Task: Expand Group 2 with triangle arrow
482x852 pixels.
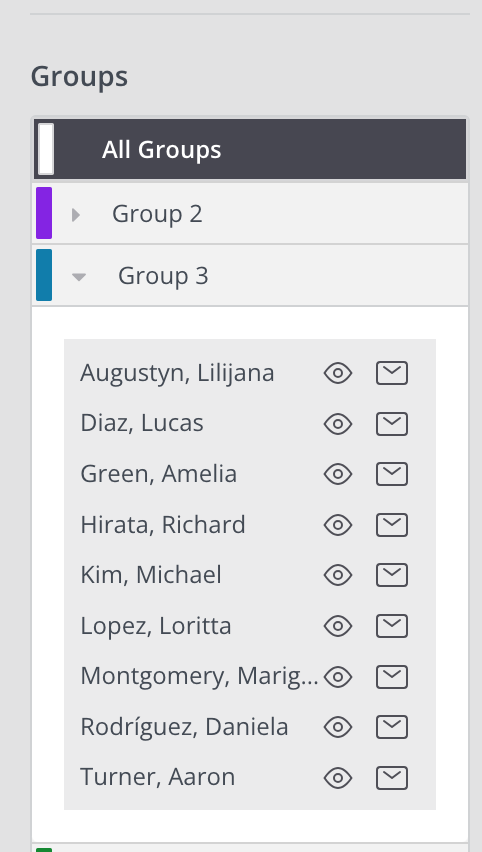Action: (x=76, y=215)
